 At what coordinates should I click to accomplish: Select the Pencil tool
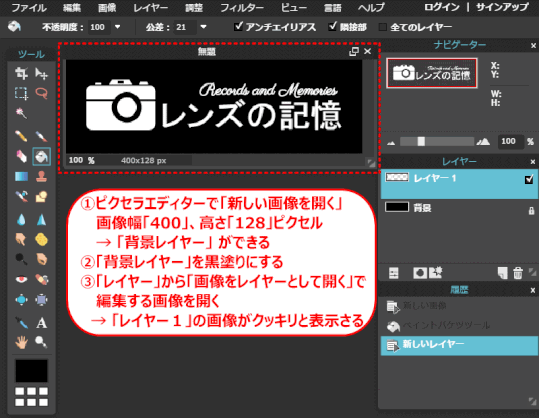click(x=21, y=136)
